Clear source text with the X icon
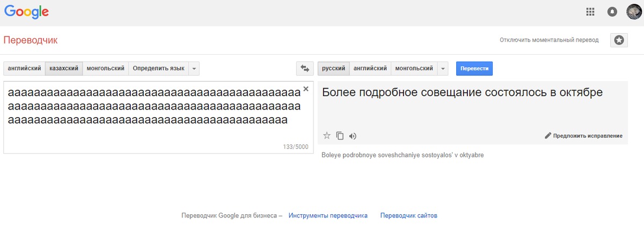This screenshot has height=225, width=644. click(306, 89)
